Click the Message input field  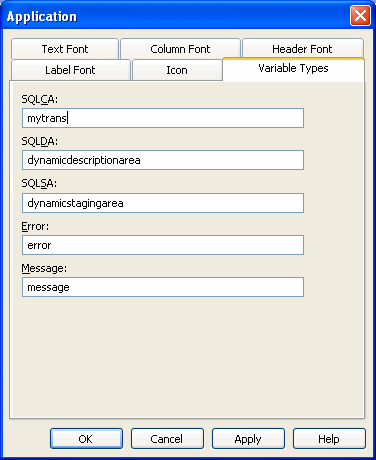point(163,287)
